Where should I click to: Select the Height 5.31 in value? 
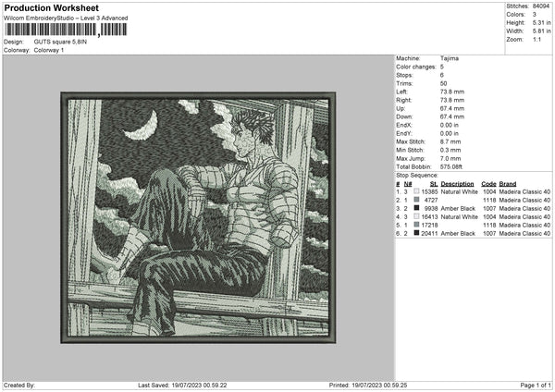[541, 22]
